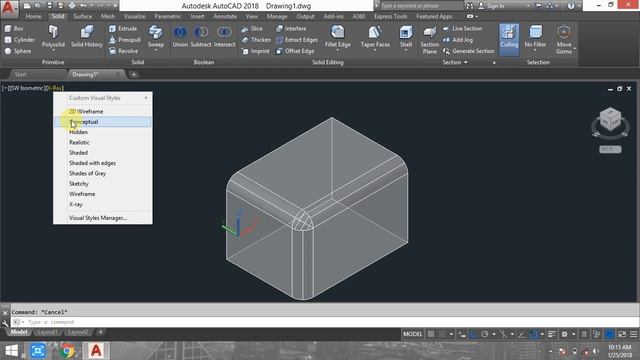Toggle 2D object snap in status bar

click(x=533, y=334)
